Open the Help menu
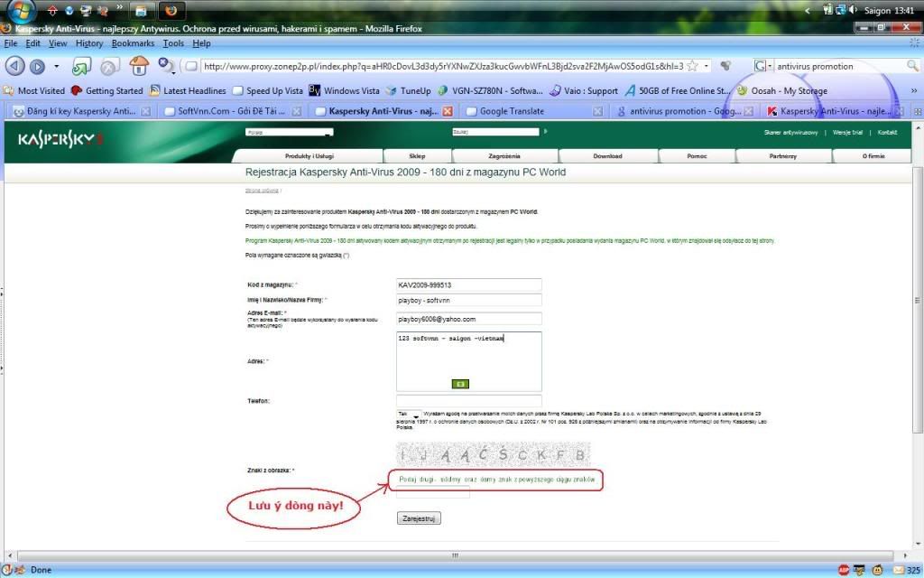 201,43
